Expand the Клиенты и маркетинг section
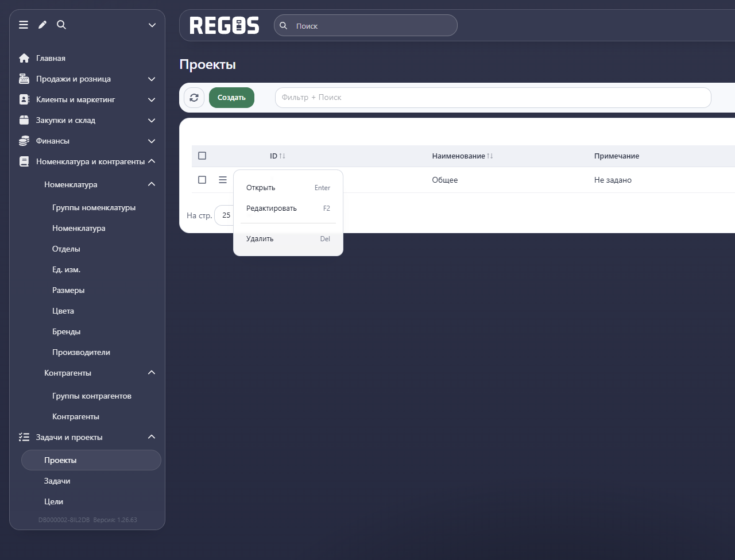This screenshot has height=560, width=735. coord(152,99)
